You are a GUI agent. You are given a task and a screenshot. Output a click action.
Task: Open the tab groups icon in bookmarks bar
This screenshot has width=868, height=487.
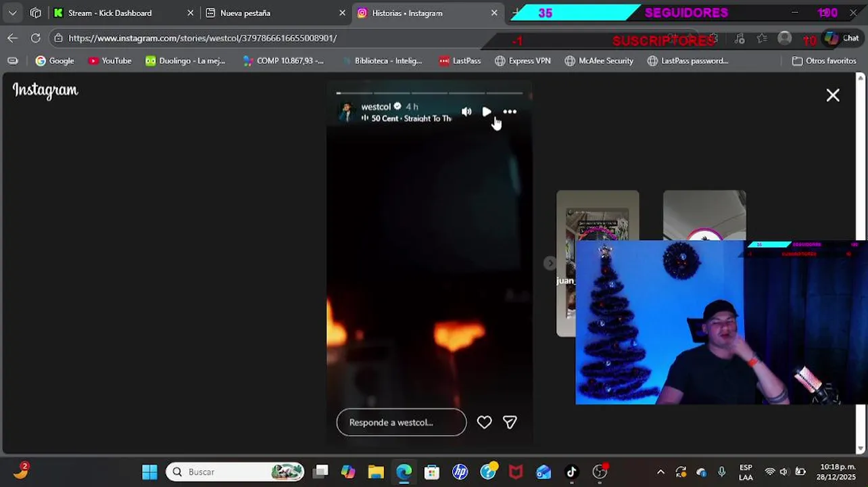point(13,61)
